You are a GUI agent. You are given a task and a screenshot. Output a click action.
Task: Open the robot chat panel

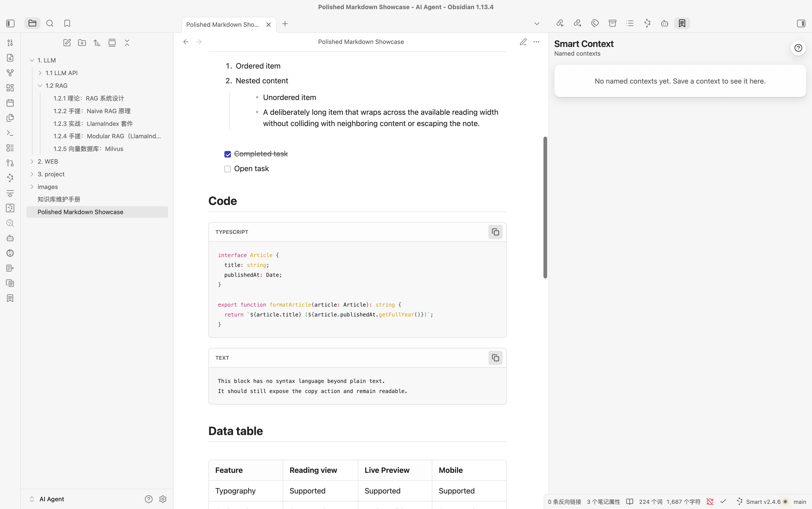point(665,23)
